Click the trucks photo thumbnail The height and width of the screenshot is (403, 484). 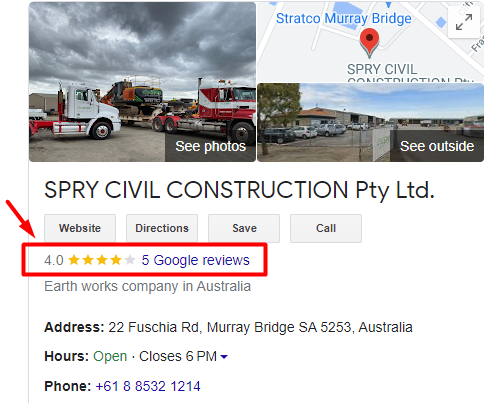coord(142,82)
